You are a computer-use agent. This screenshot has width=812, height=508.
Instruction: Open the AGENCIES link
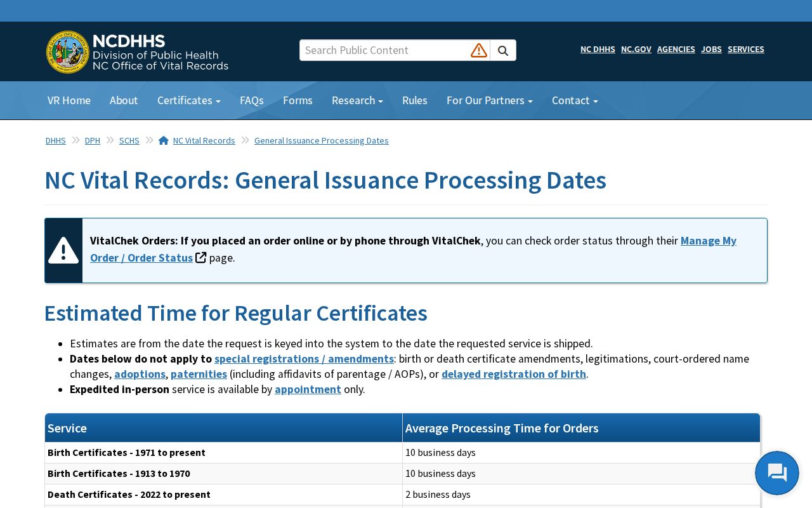tap(676, 49)
